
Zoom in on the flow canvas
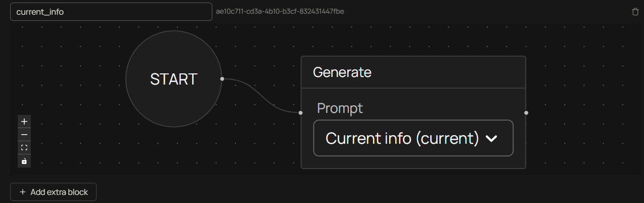pos(24,121)
